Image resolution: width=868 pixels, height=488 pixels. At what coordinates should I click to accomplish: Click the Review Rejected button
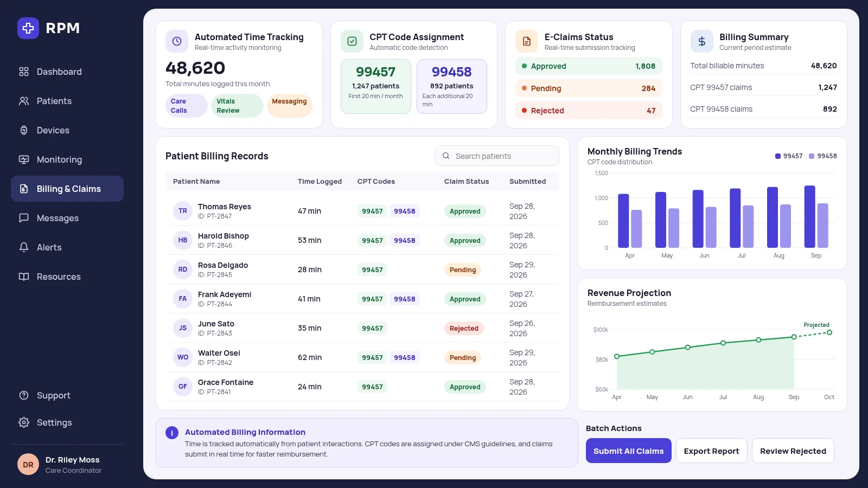pos(793,451)
